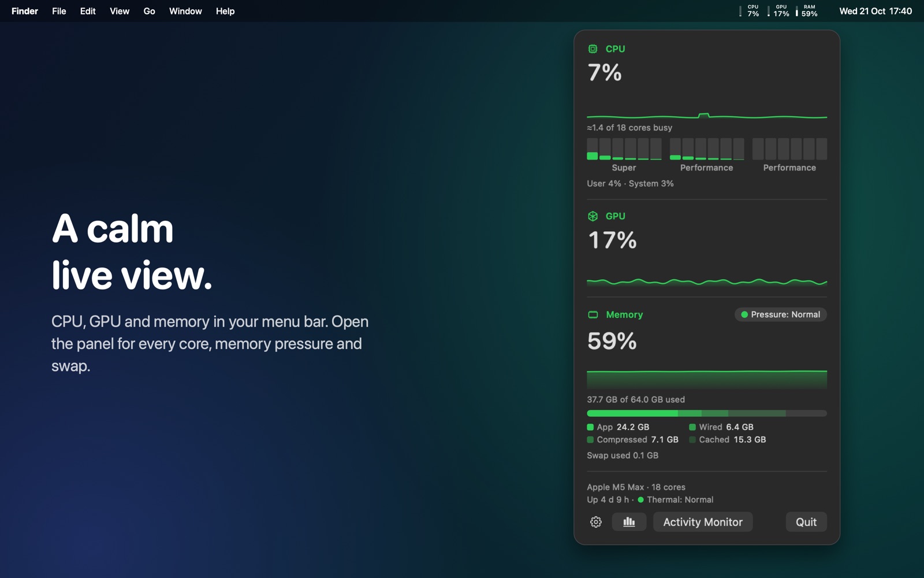Open the File menu
The height and width of the screenshot is (578, 924).
click(59, 11)
